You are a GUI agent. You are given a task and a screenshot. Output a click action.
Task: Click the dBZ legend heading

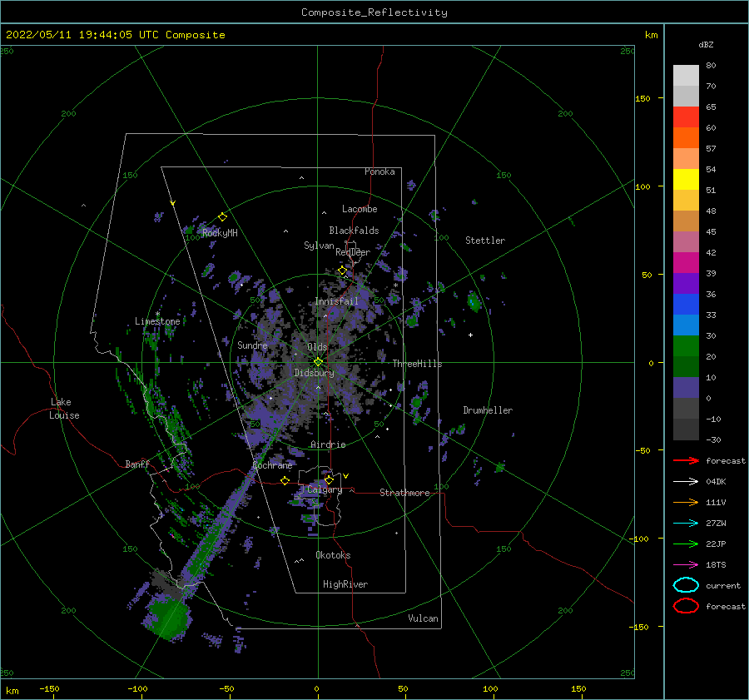pos(706,44)
